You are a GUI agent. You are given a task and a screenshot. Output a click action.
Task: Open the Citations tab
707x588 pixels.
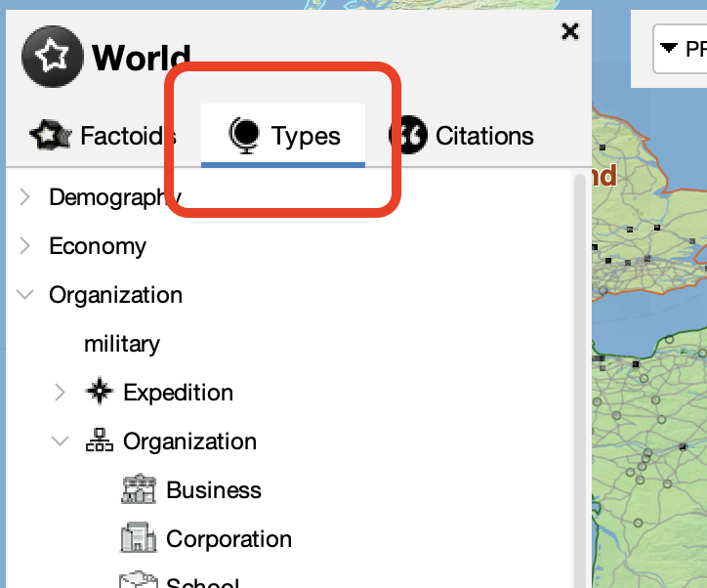(462, 135)
